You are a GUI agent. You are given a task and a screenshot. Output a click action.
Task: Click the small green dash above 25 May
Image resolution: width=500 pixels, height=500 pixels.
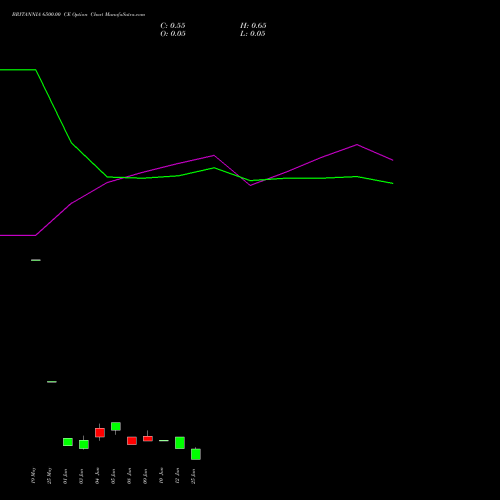coord(52,382)
